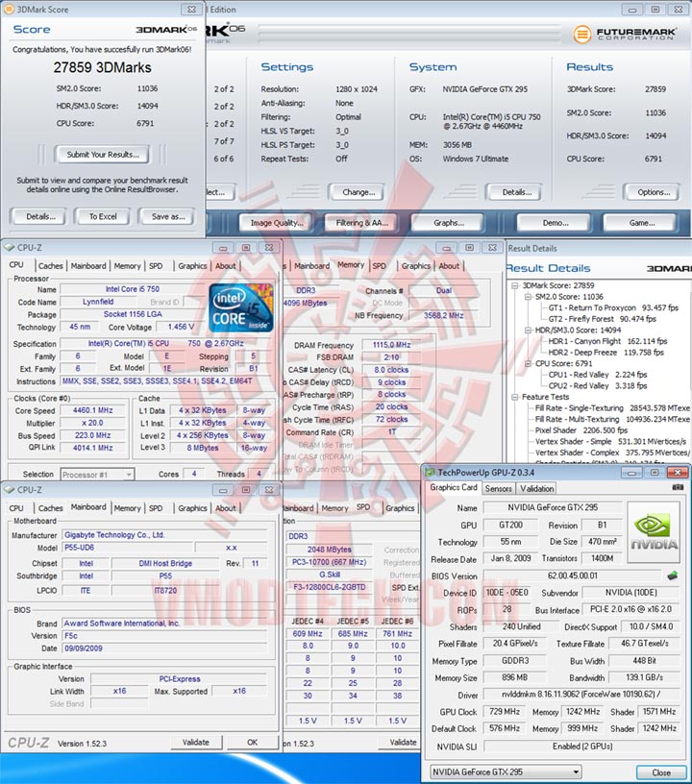Screen dimensions: 692x784
Task: Minimize the GPU-Z window
Action: [x=632, y=473]
